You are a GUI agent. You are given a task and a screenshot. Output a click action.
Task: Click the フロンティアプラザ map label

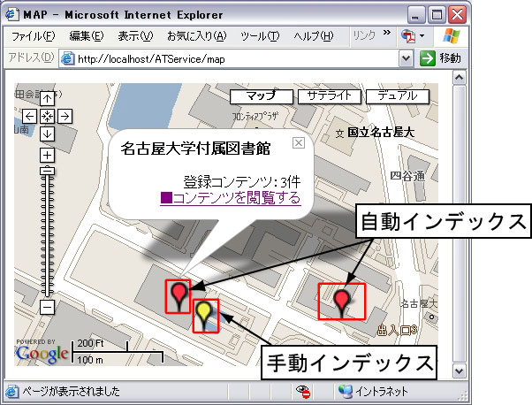click(x=255, y=117)
